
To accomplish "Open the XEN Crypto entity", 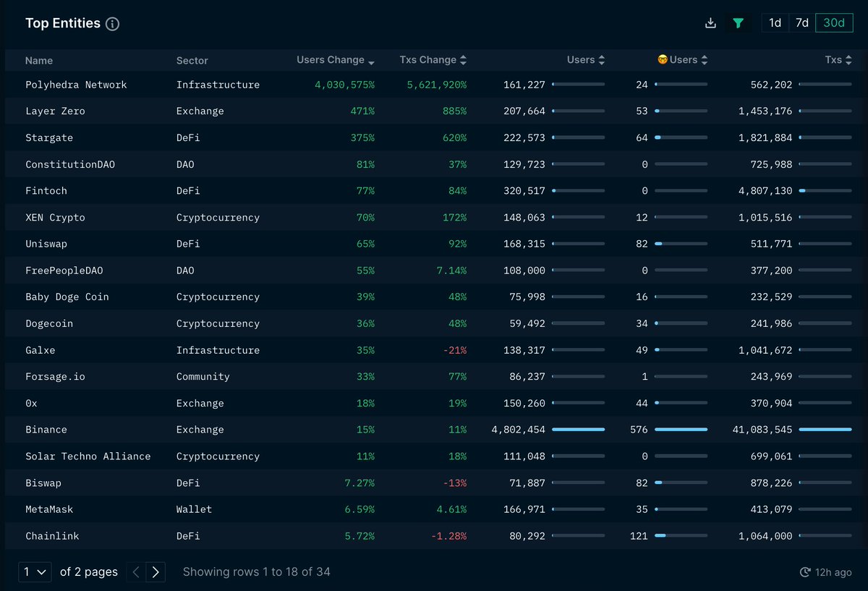I will pos(55,218).
